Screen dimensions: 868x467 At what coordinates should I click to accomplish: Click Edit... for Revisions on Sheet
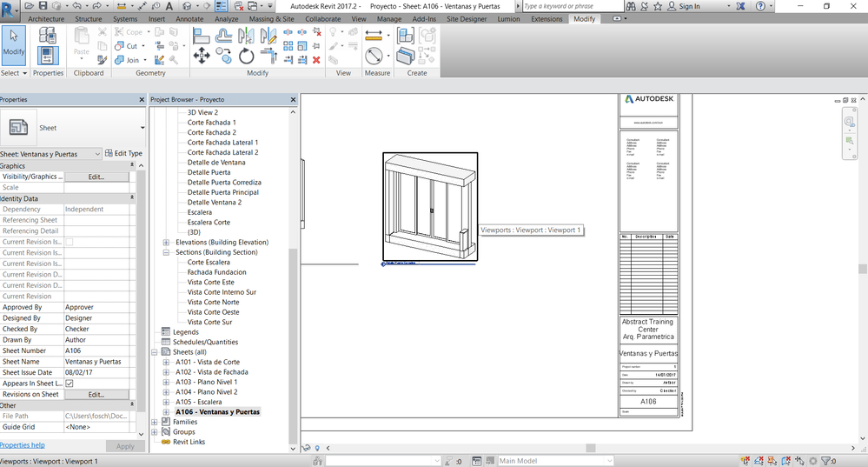96,395
